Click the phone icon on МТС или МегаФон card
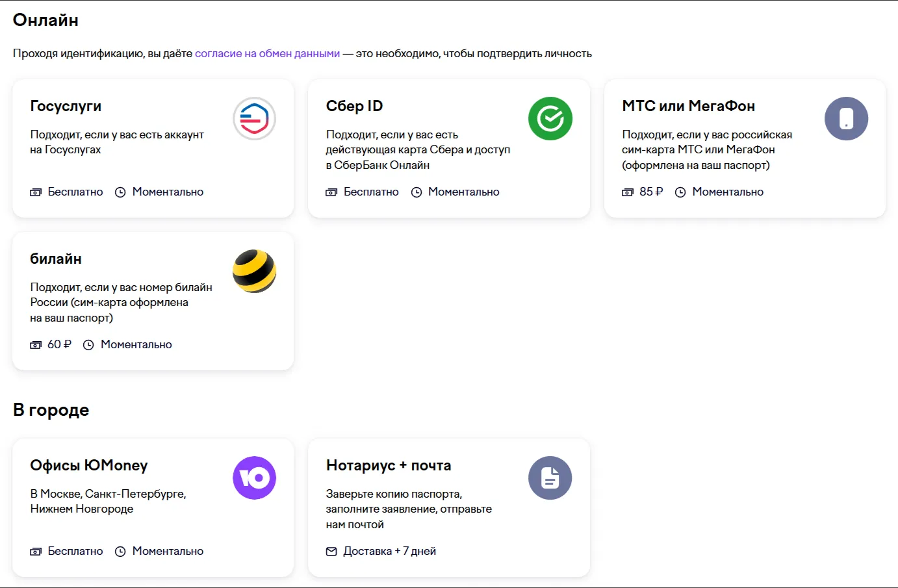Viewport: 898px width, 588px height. click(x=847, y=119)
